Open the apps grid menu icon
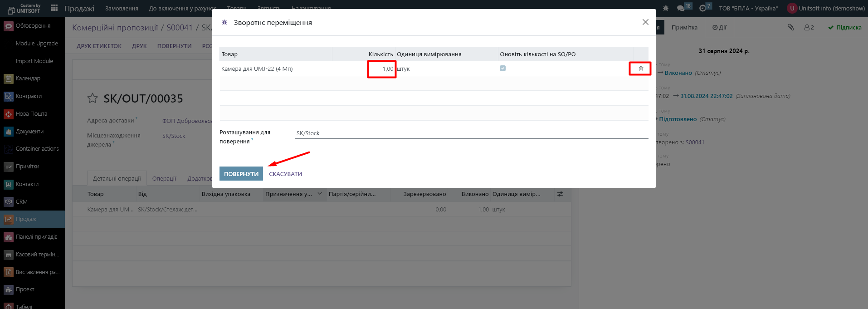 point(54,8)
